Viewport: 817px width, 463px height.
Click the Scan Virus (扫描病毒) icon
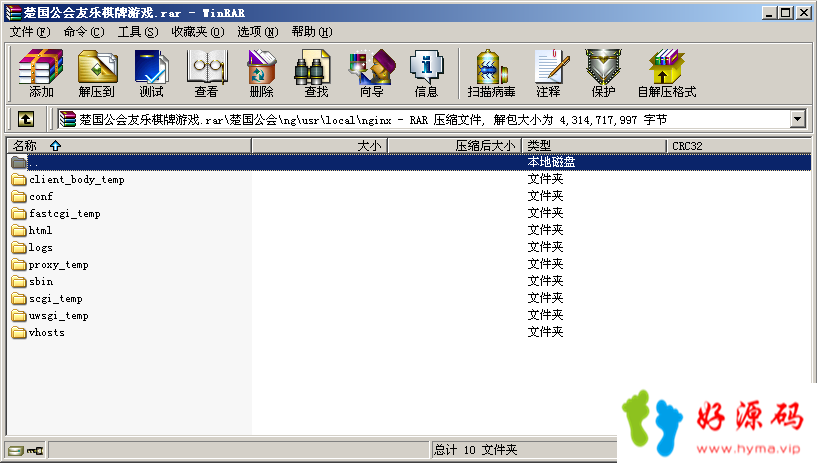(x=491, y=73)
